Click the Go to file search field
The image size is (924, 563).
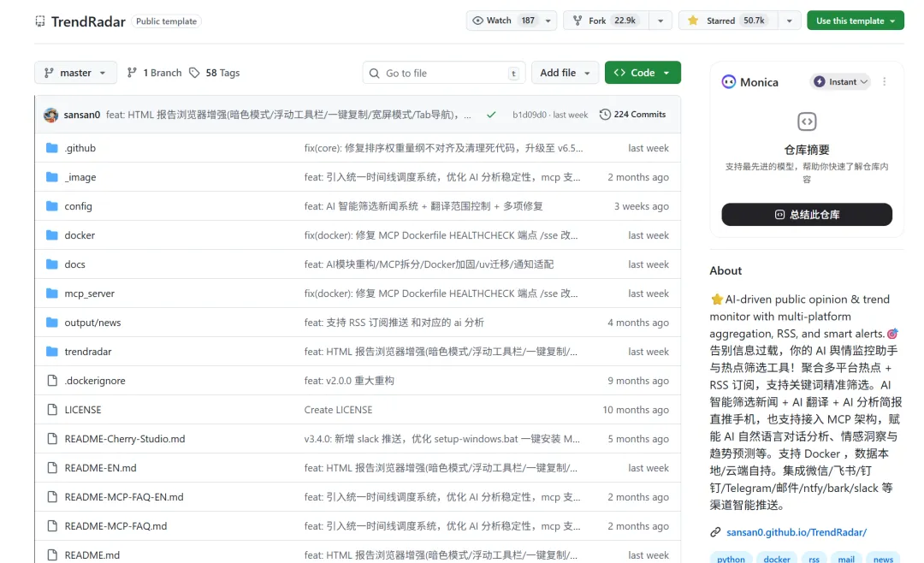point(443,73)
